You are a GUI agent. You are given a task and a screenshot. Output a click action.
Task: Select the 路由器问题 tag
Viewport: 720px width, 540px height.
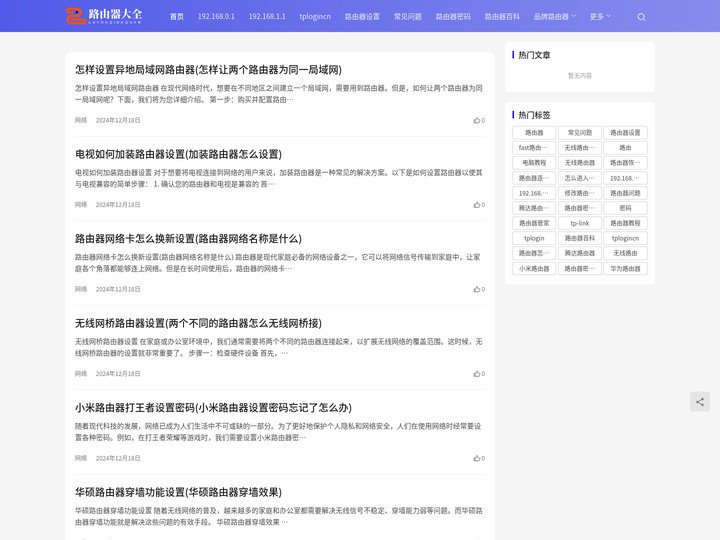(x=625, y=193)
